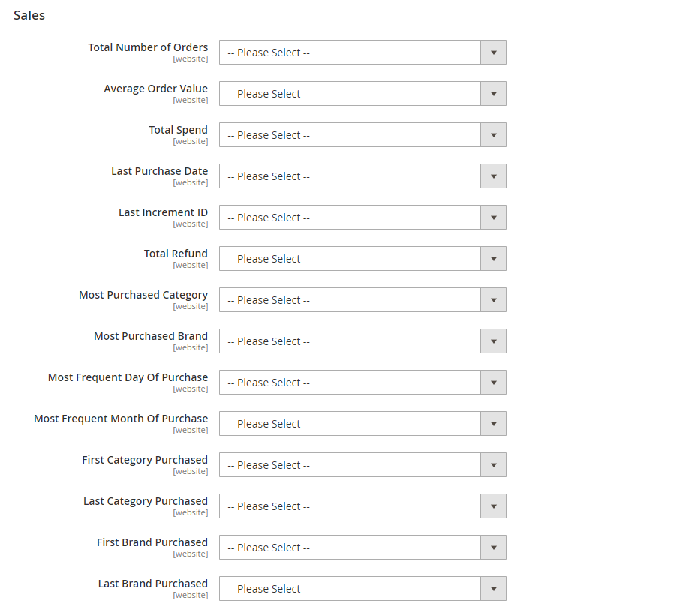
Task: Open the First Category Purchased dropdown
Action: pyautogui.click(x=363, y=465)
